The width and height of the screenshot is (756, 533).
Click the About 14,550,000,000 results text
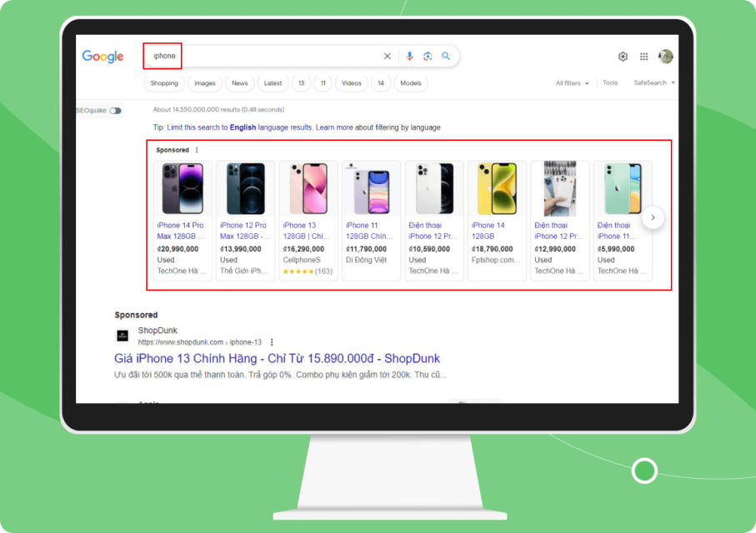coord(218,110)
